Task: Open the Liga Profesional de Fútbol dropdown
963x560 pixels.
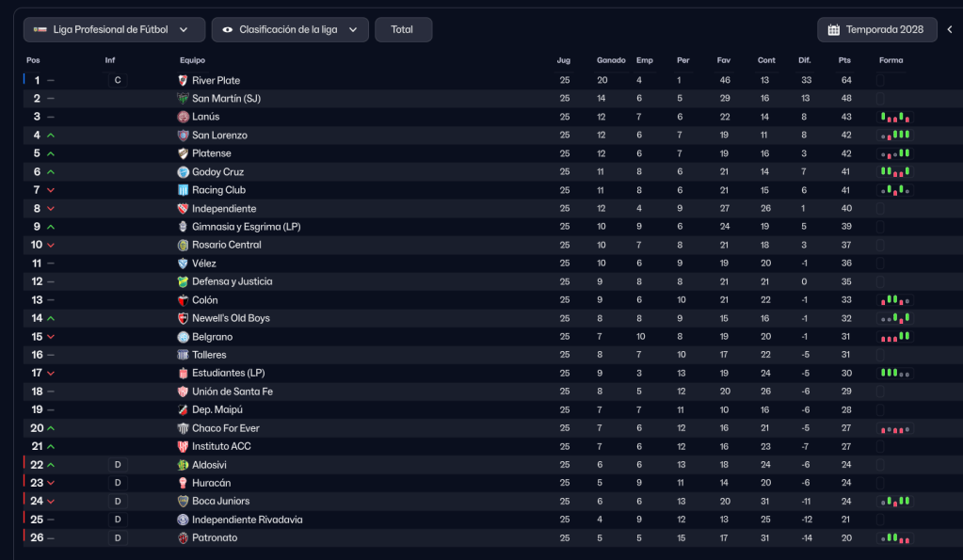Action: (x=114, y=30)
